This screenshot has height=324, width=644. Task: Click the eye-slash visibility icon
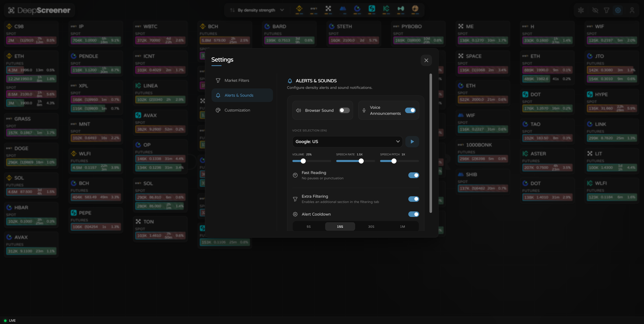[x=595, y=10]
